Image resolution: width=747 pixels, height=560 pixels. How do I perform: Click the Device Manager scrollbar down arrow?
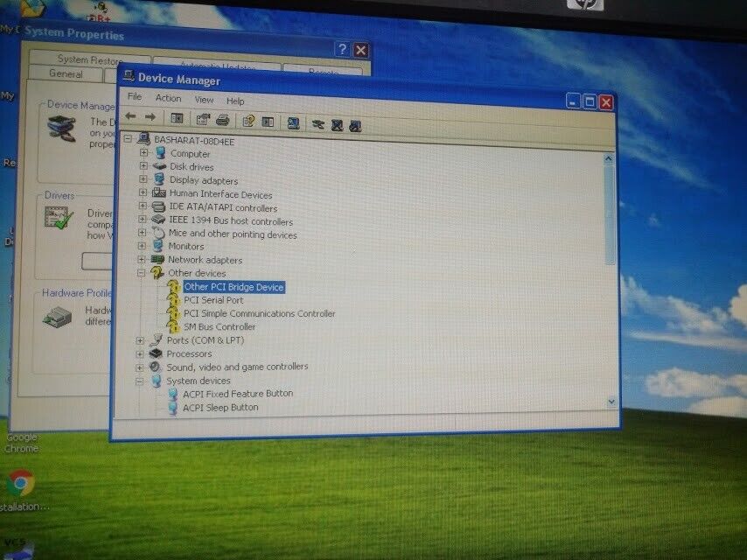(x=611, y=402)
